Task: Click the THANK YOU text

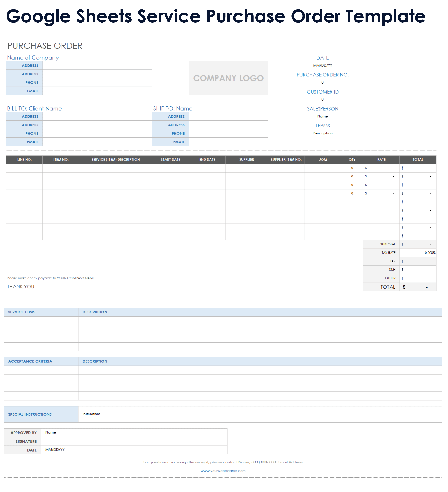Action: click(20, 287)
